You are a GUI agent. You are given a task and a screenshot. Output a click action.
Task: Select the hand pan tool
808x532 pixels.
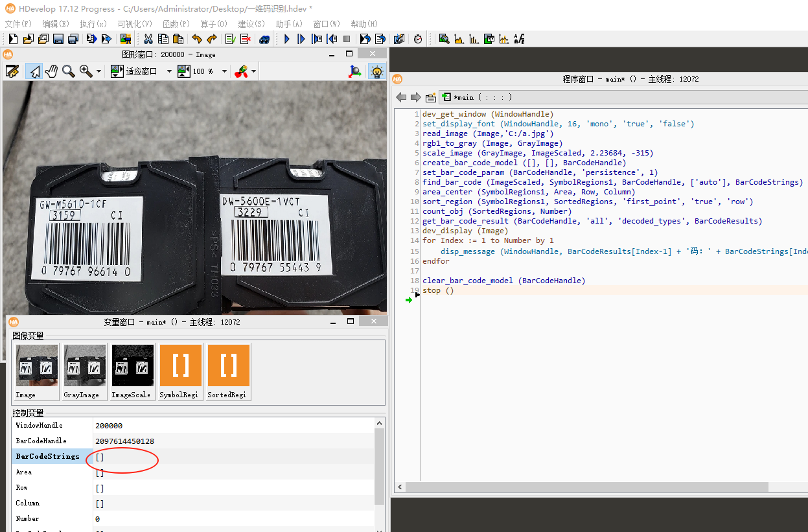(x=51, y=71)
